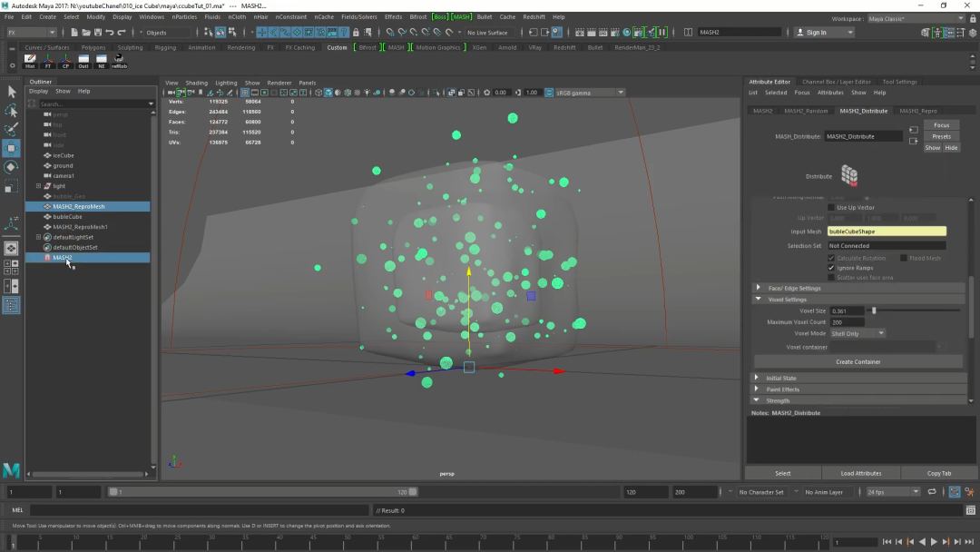Image resolution: width=980 pixels, height=552 pixels.
Task: Play the timeline forwards
Action: (x=934, y=542)
